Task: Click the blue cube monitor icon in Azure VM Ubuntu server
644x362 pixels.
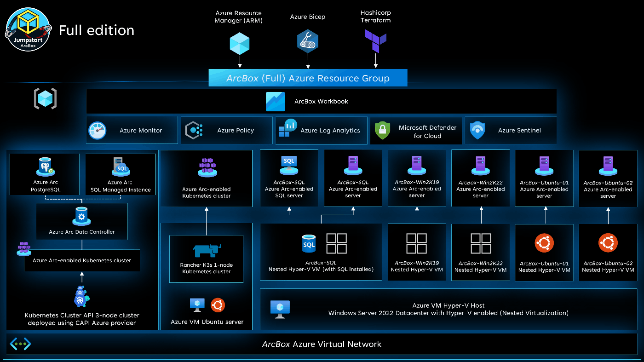Action: [197, 305]
